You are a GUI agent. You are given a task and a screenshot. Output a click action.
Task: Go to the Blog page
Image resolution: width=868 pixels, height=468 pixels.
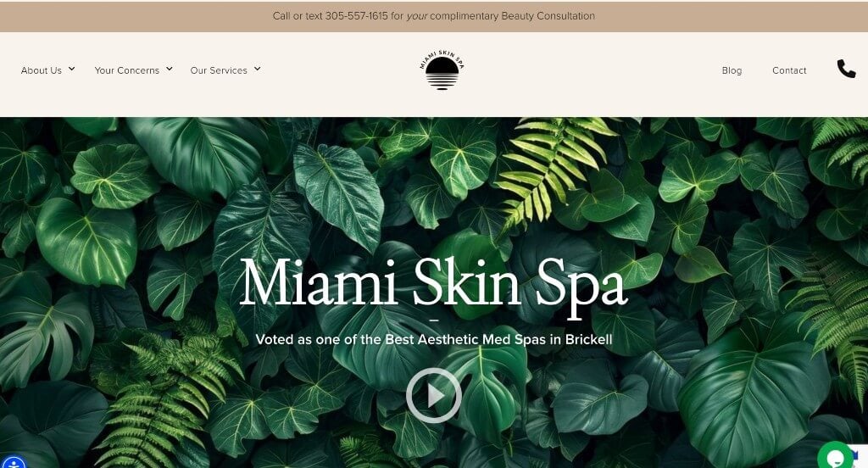[x=732, y=70]
